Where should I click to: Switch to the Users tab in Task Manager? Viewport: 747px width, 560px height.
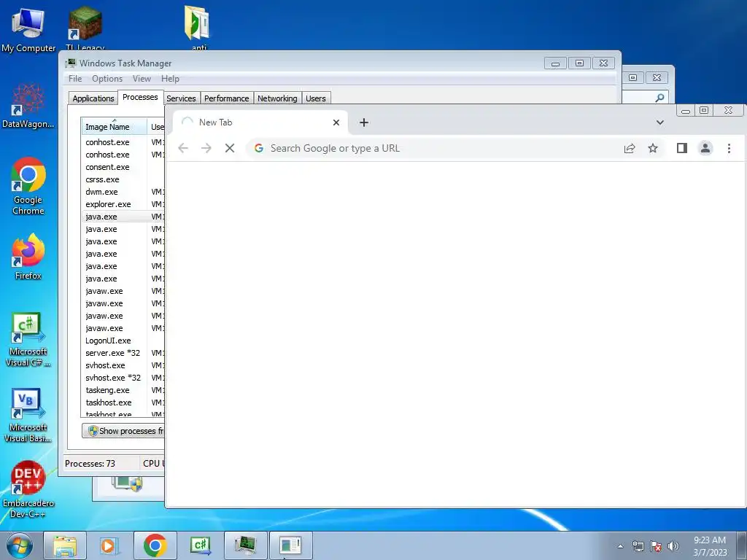(x=316, y=98)
